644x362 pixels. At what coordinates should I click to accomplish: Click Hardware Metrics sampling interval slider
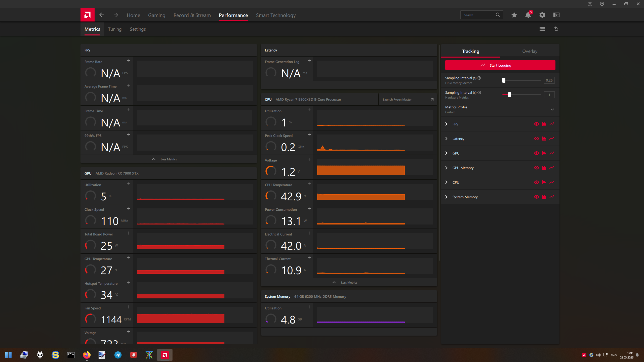click(509, 95)
